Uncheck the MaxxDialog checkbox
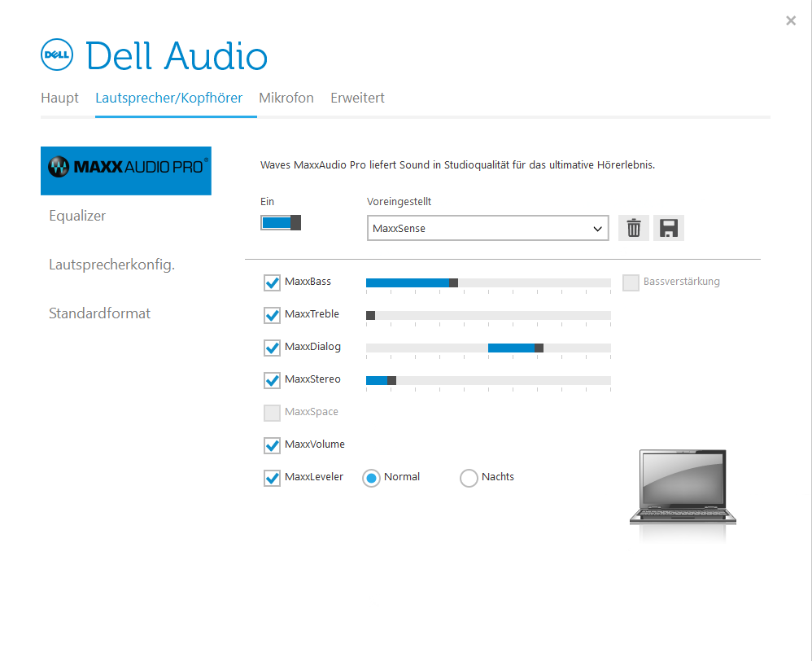 click(272, 348)
